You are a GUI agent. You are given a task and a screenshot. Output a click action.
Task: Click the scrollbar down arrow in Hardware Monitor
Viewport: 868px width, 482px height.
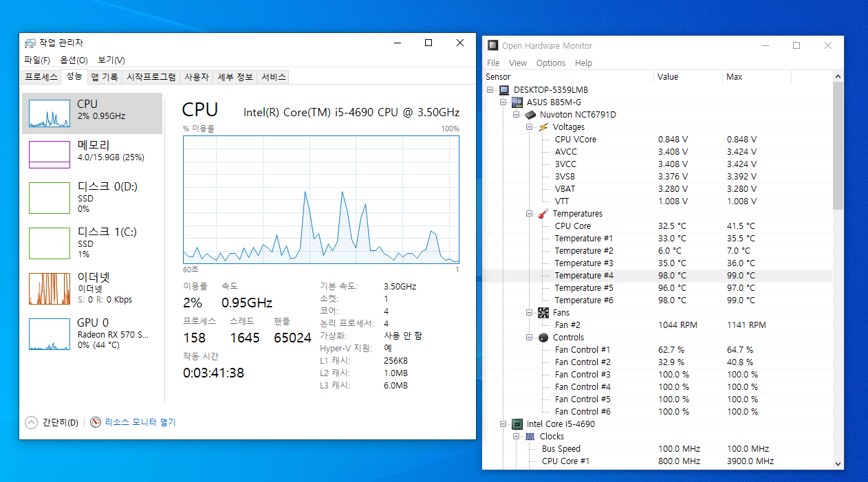(x=838, y=464)
